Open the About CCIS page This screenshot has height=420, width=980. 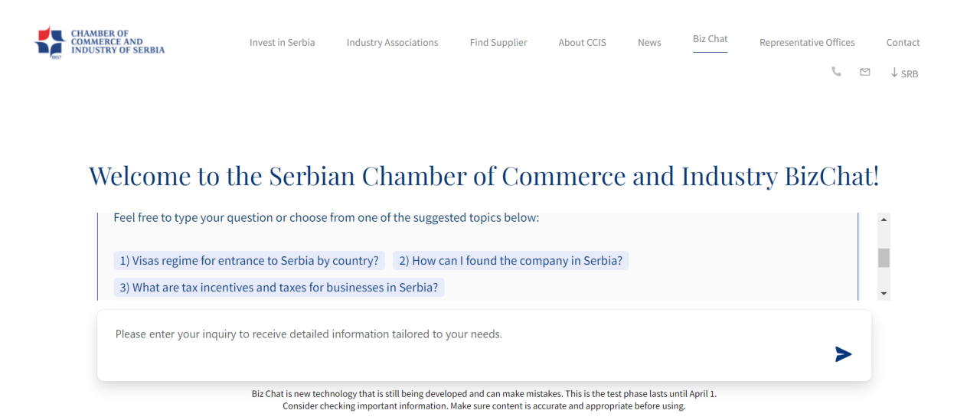[x=582, y=43]
